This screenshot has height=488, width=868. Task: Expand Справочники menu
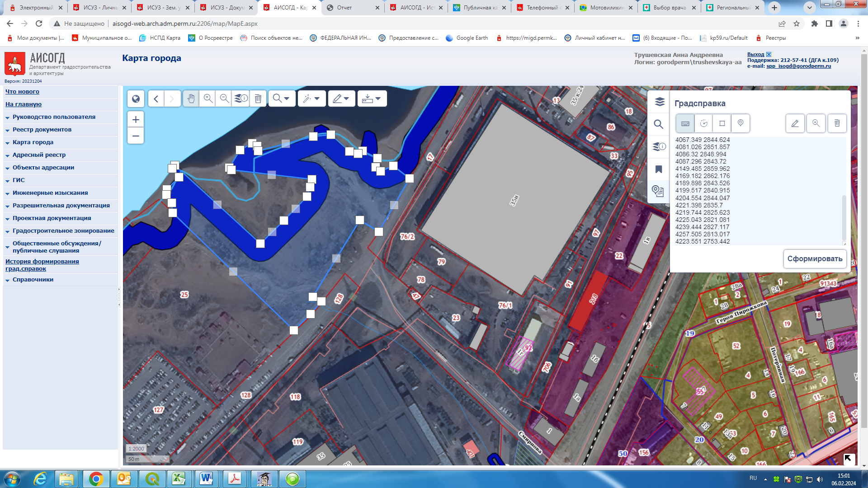click(x=33, y=280)
